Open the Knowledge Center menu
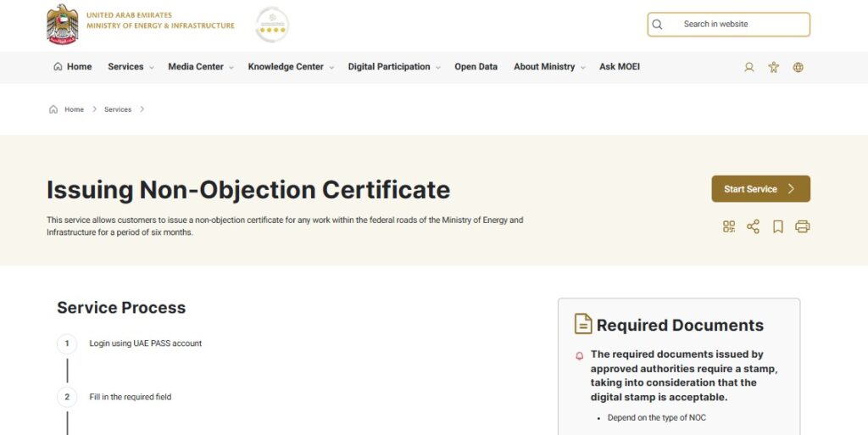 (x=286, y=66)
